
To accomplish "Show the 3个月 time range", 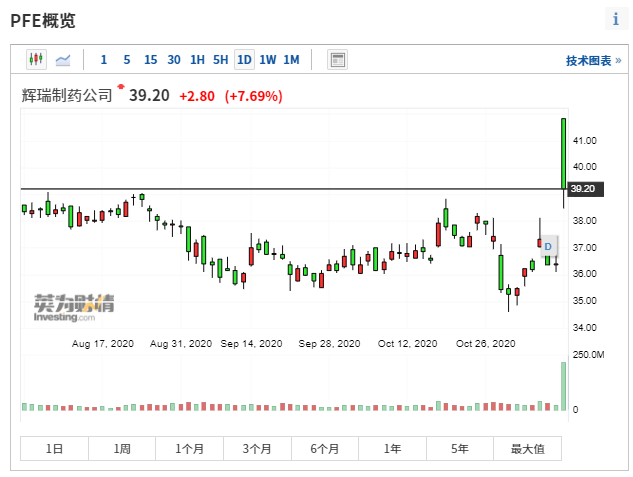I will 257,449.
